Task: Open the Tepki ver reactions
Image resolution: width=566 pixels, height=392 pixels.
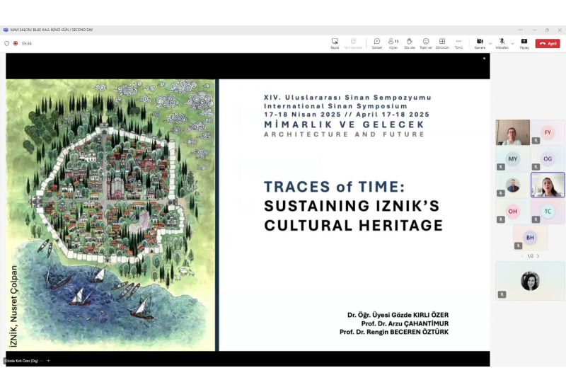Action: tap(426, 43)
